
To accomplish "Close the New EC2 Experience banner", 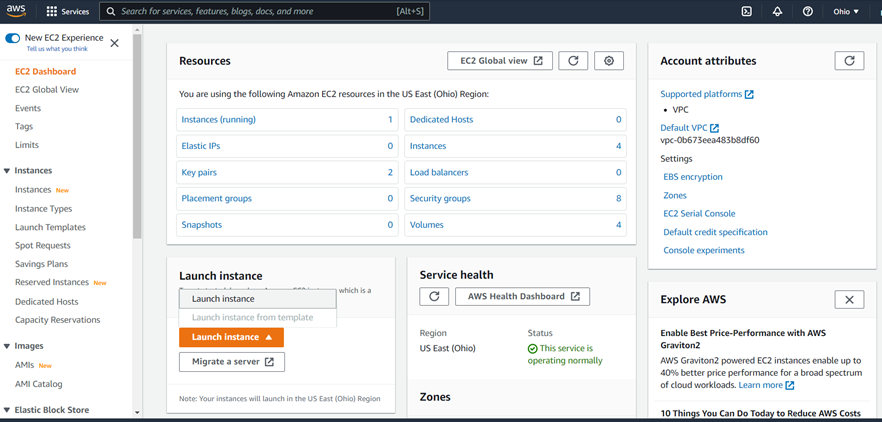I will (x=114, y=43).
